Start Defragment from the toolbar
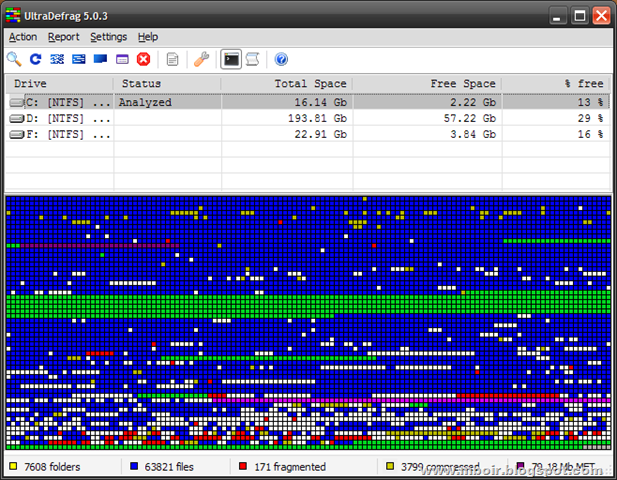 tap(57, 59)
